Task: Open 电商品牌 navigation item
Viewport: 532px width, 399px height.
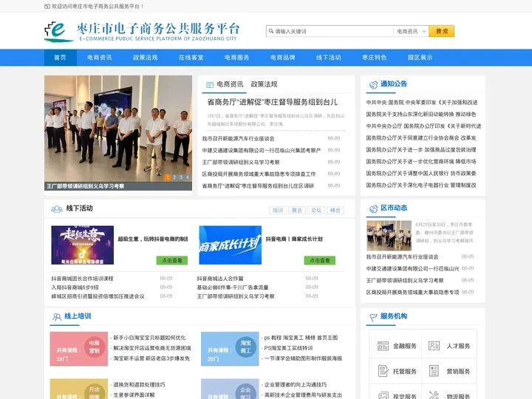Action: point(282,58)
